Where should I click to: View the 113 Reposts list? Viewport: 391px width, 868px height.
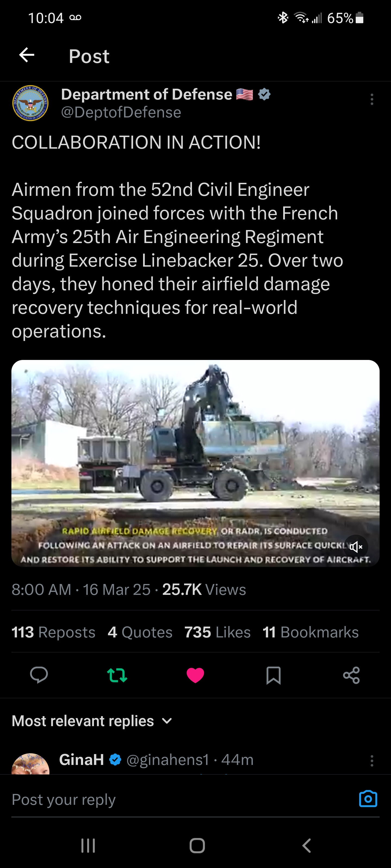click(53, 632)
